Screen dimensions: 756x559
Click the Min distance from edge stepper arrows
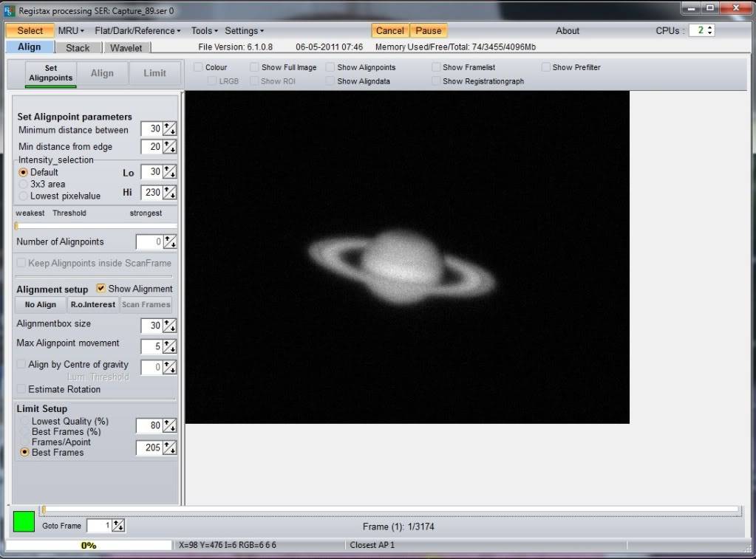170,146
